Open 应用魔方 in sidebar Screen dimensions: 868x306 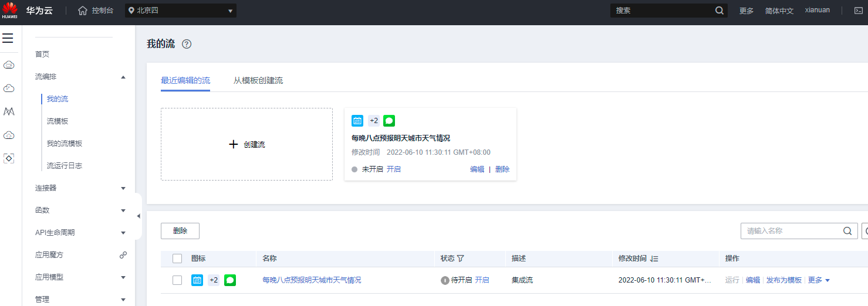click(x=49, y=255)
